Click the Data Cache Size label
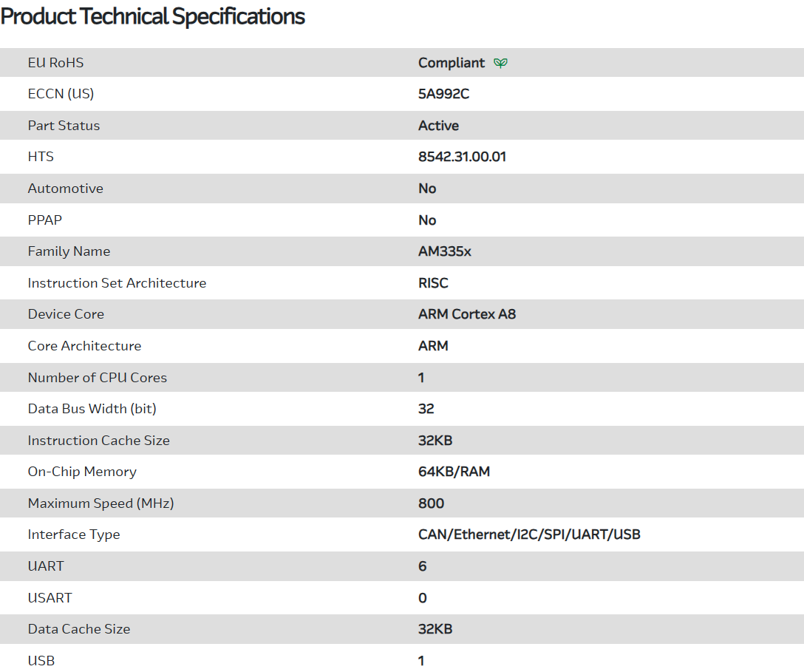 pos(78,629)
